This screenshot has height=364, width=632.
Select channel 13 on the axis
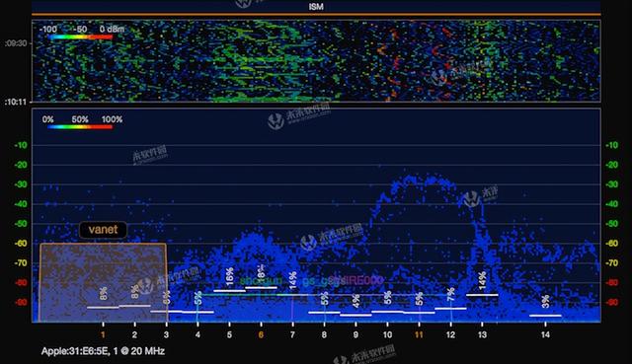click(482, 335)
